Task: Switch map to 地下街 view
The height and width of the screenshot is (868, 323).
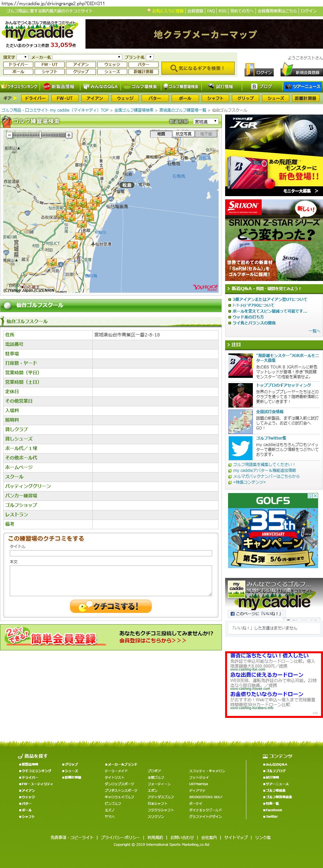Action: point(206,134)
